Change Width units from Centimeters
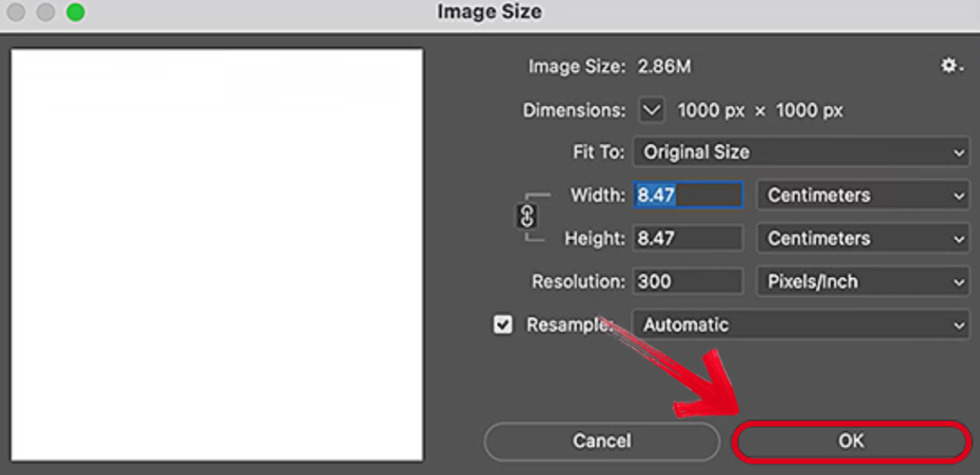 click(863, 195)
